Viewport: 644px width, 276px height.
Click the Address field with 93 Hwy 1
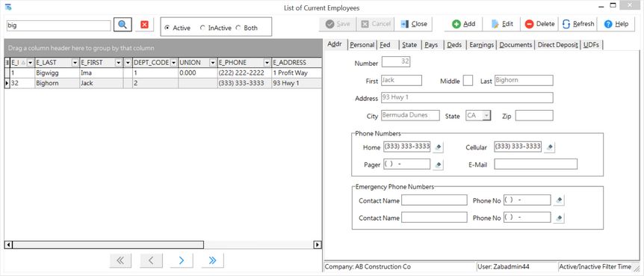(x=467, y=97)
